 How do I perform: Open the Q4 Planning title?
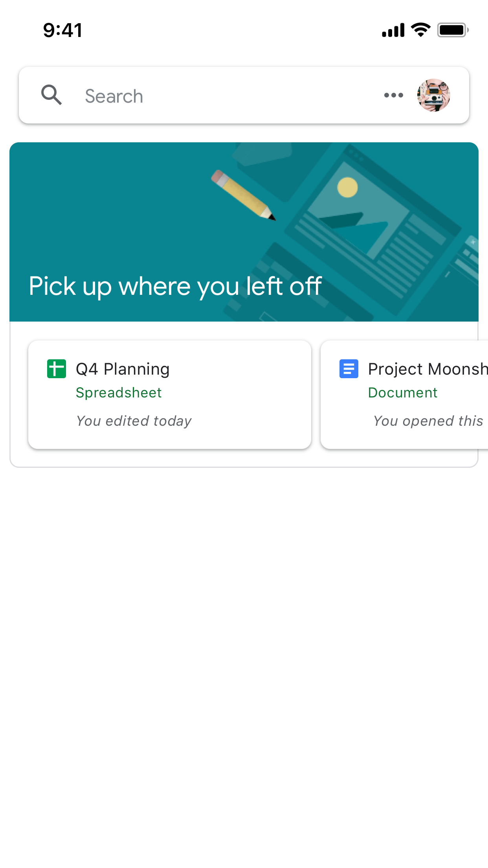(123, 369)
